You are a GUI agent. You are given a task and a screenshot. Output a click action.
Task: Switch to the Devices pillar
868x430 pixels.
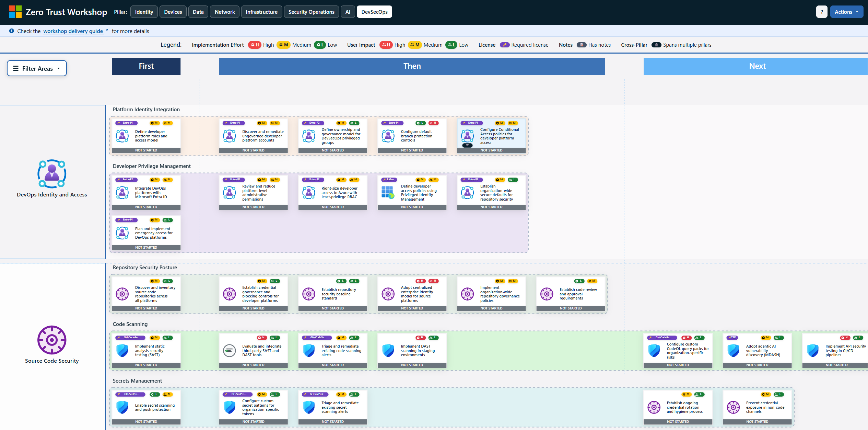coord(173,12)
